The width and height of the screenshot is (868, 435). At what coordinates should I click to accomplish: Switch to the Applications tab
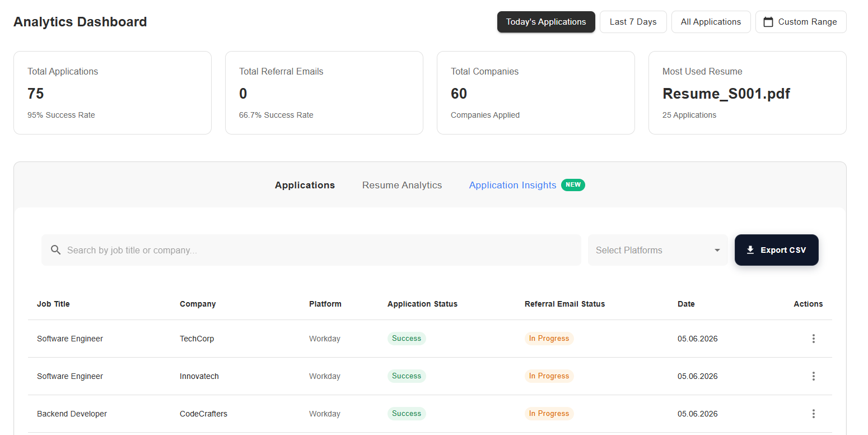tap(305, 185)
